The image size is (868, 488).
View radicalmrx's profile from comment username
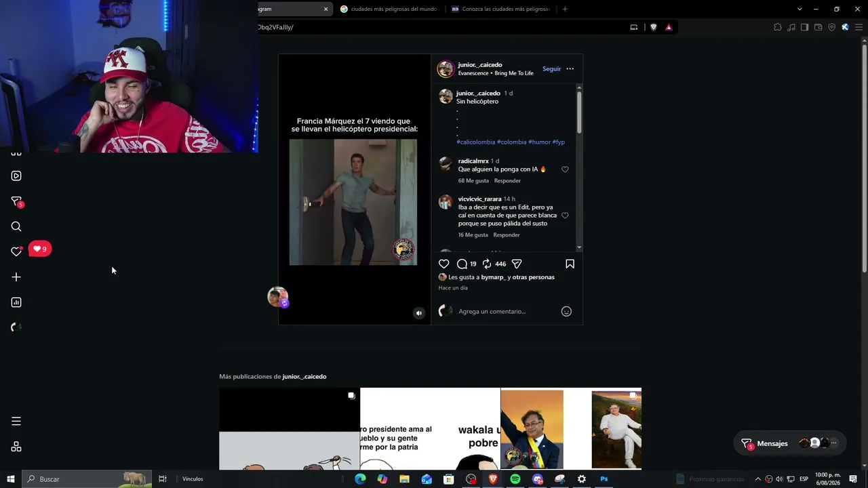[x=473, y=161]
